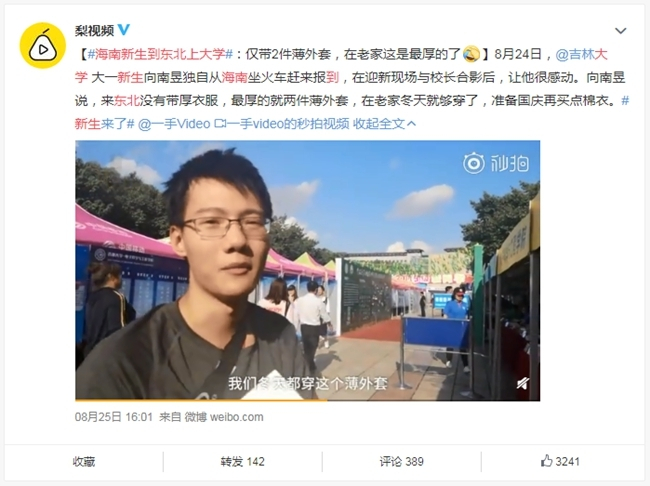Screen dimensions: 650x486
Task: Open the 梨视频 pear avatar profile
Action: (x=43, y=45)
